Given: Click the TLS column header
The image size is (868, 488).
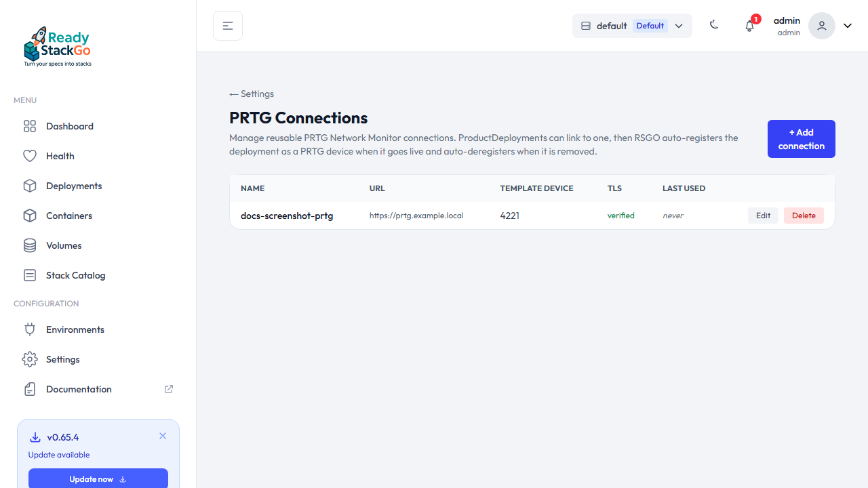Looking at the screenshot, I should tap(614, 188).
